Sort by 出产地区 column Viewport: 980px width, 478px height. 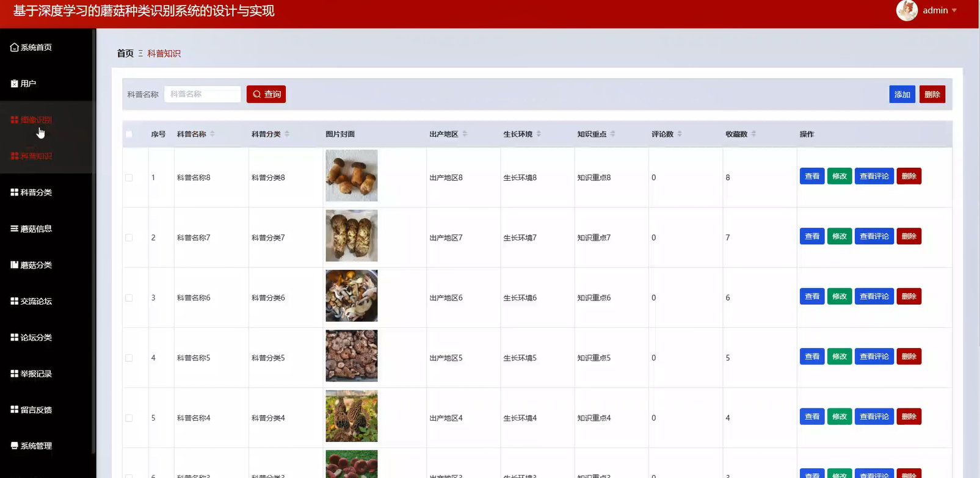coord(465,134)
